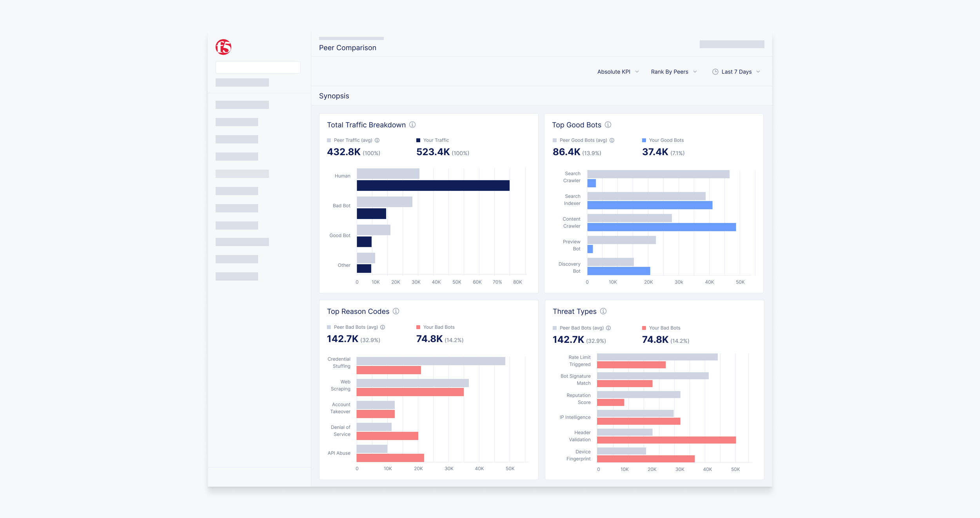Click info icon beside Peer Traffic (avg)
Image resolution: width=980 pixels, height=518 pixels.
click(377, 140)
